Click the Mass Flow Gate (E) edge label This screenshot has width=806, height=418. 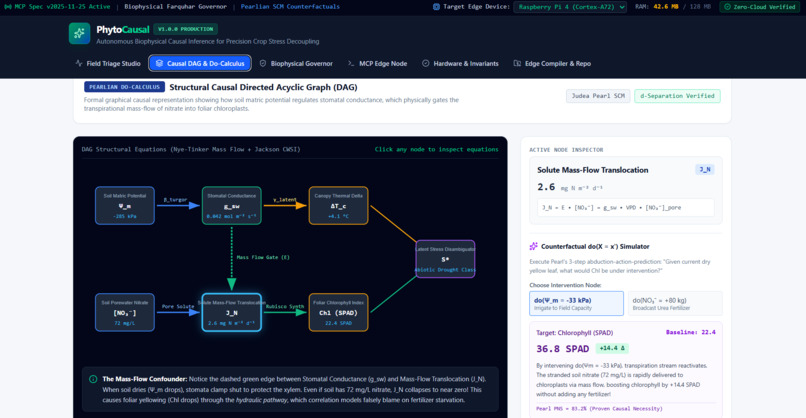[263, 257]
